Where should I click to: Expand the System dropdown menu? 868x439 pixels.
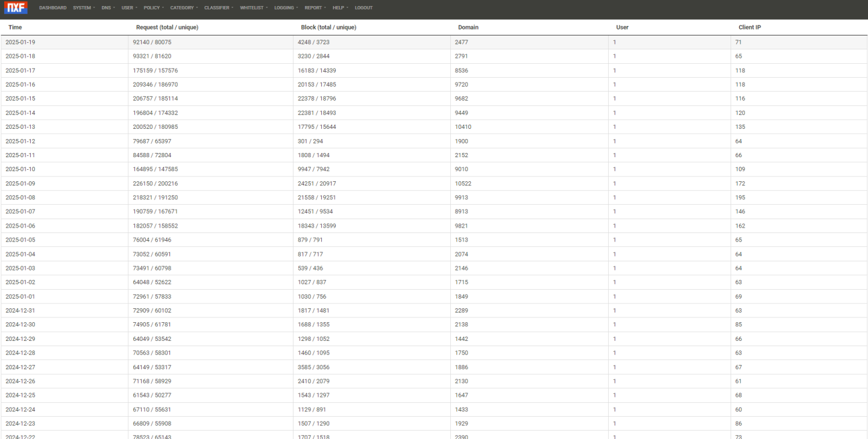click(x=84, y=8)
